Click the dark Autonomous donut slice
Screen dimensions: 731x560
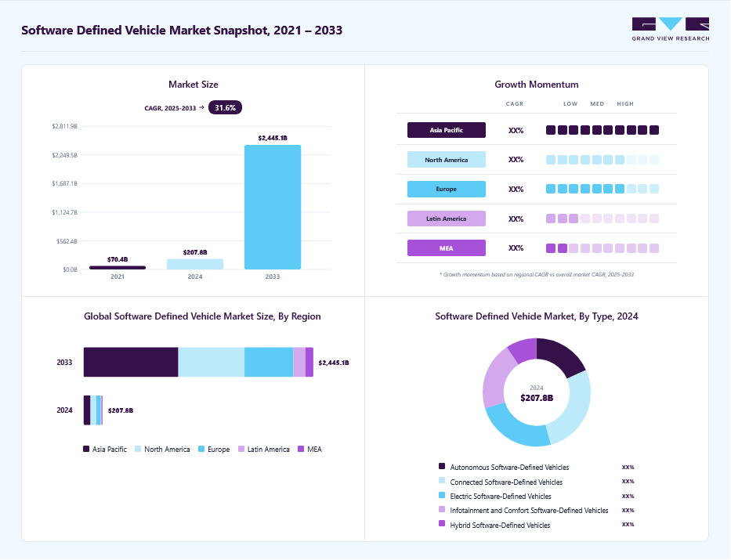561,356
